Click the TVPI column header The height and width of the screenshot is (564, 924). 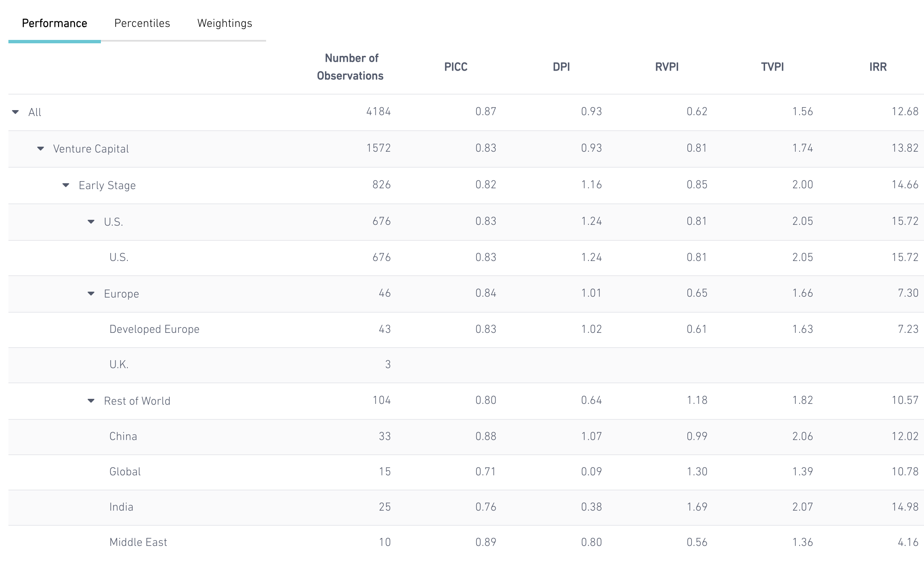[x=772, y=67]
